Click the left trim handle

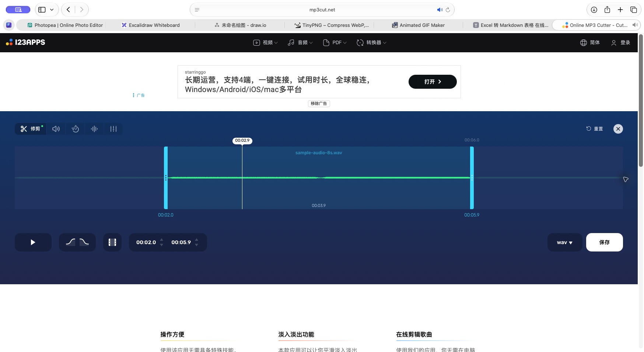pos(166,178)
